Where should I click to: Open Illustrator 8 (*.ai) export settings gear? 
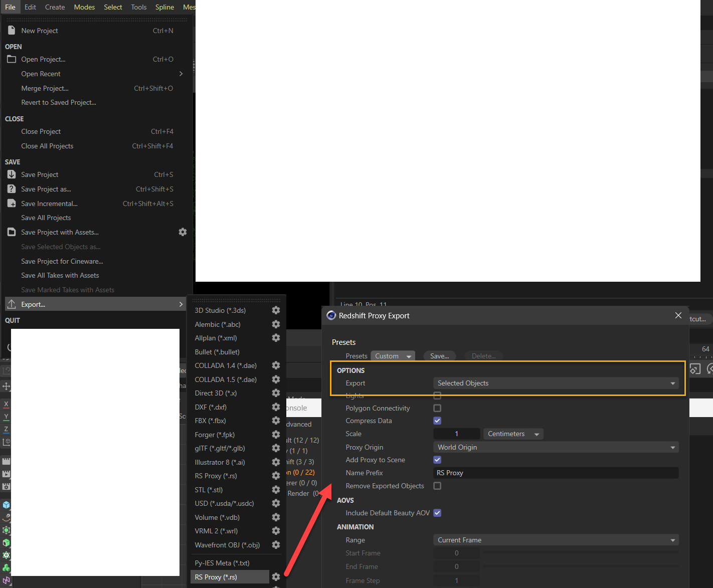276,462
